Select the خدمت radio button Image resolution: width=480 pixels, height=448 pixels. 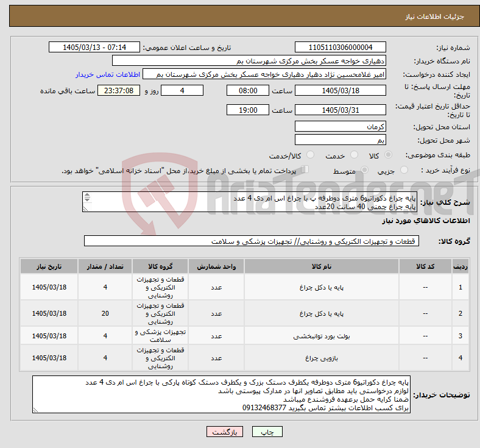tap(354, 155)
